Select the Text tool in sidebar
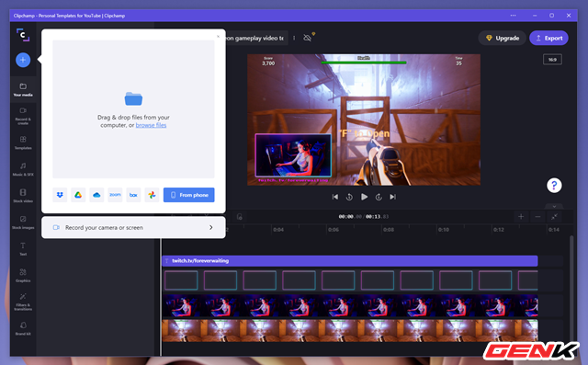This screenshot has height=365, width=588. tap(23, 249)
